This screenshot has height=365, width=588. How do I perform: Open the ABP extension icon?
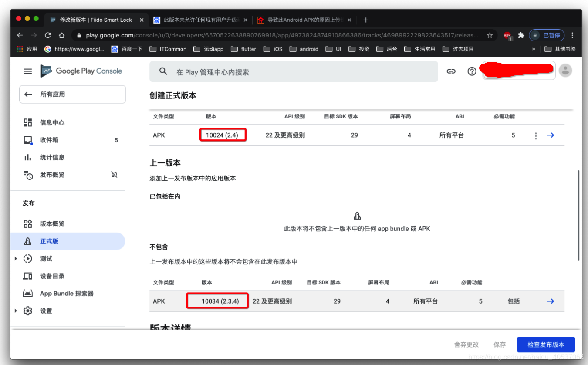pyautogui.click(x=507, y=36)
